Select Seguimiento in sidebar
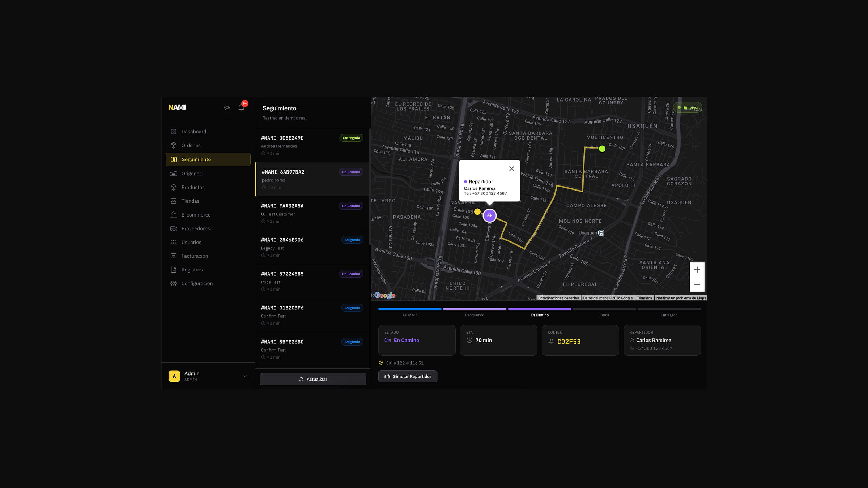The width and height of the screenshot is (868, 488). click(x=208, y=159)
